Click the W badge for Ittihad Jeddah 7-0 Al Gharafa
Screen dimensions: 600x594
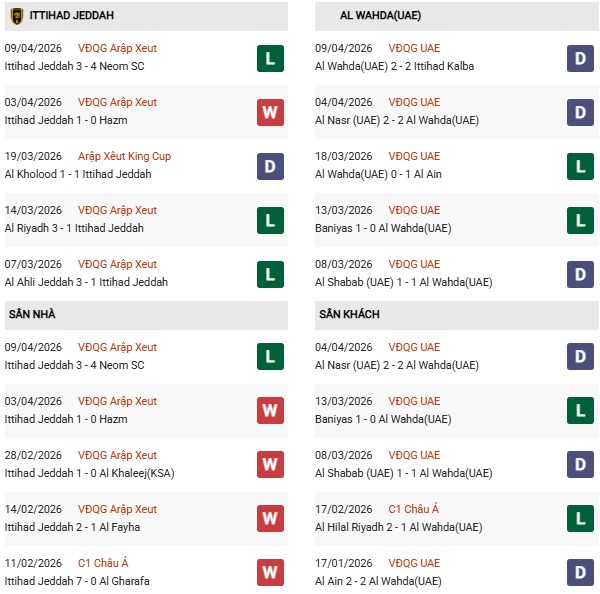(270, 573)
